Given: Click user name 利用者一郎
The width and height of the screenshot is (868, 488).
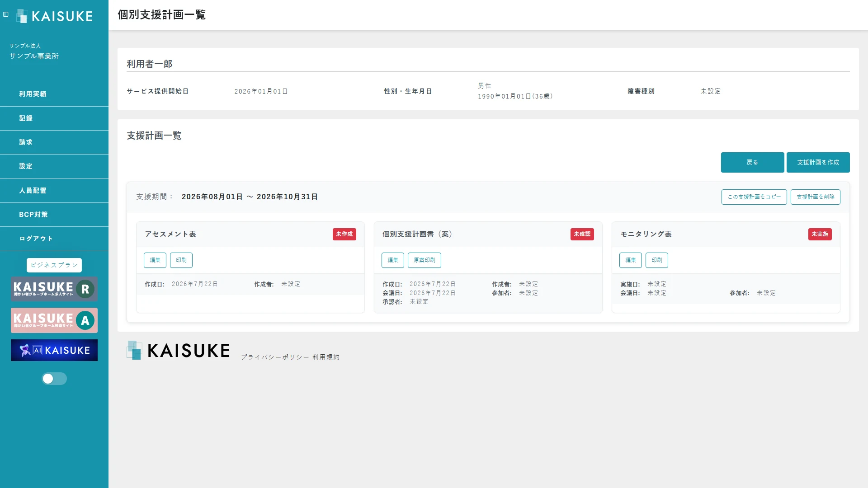Looking at the screenshot, I should 150,64.
